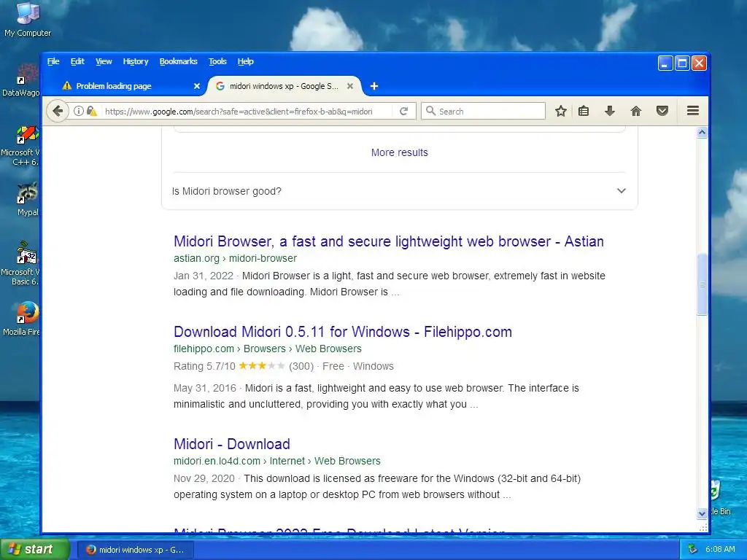This screenshot has height=560, width=747.
Task: Click the More results link
Action: point(399,152)
